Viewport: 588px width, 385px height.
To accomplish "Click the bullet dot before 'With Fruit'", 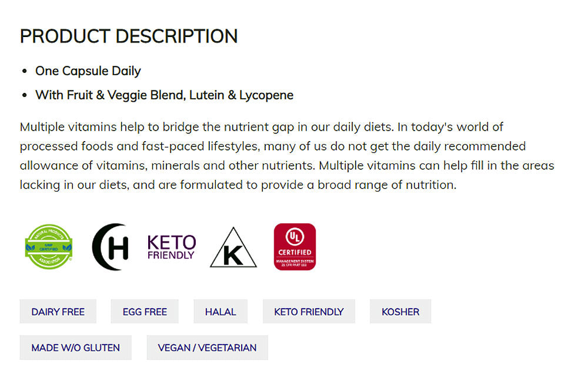I will (x=25, y=95).
